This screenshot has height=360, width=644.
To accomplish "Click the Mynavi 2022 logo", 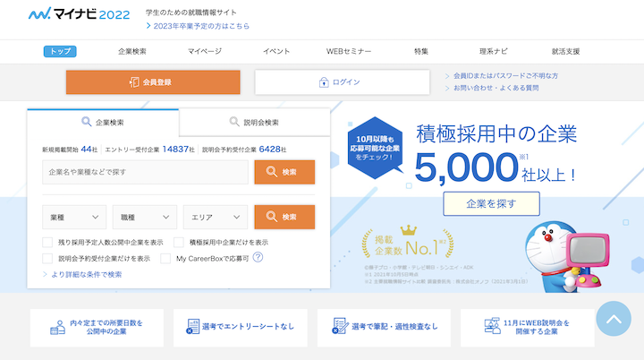I will (80, 14).
